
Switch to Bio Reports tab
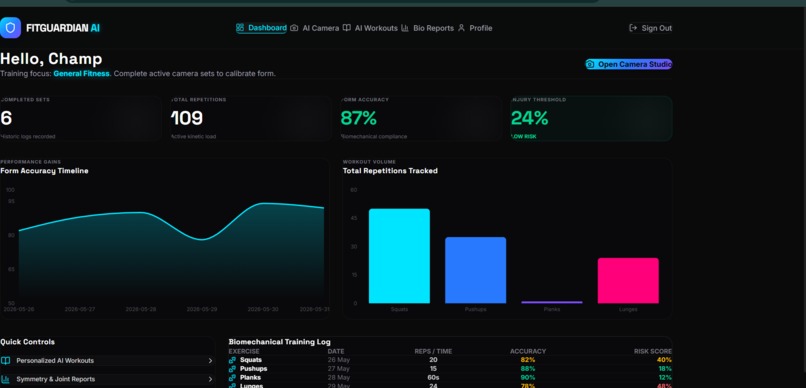(427, 28)
